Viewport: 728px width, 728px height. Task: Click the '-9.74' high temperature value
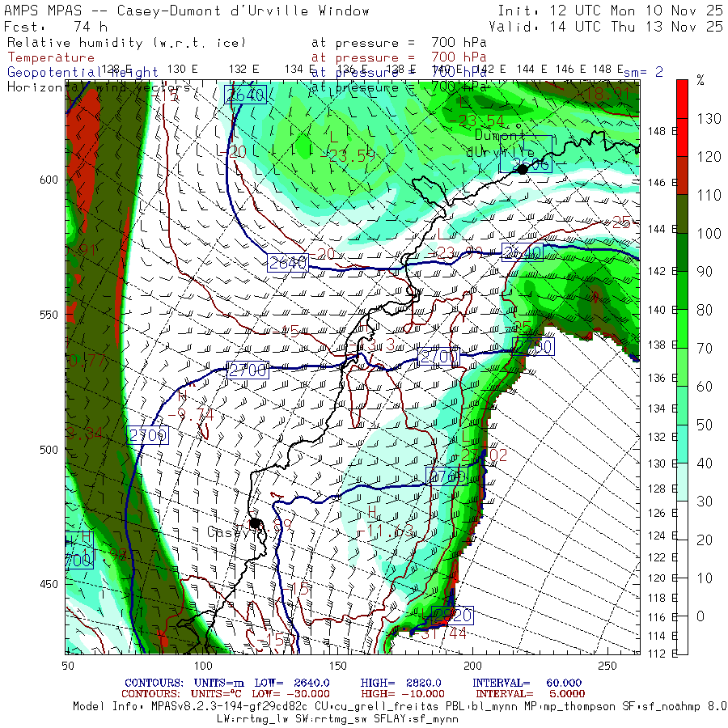[190, 414]
